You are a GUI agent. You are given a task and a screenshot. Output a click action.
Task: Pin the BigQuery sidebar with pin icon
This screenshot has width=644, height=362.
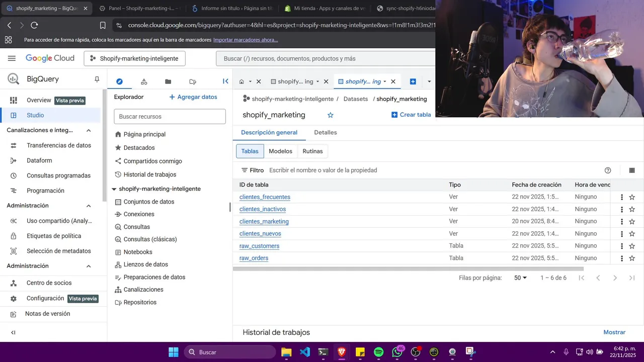pos(97,79)
